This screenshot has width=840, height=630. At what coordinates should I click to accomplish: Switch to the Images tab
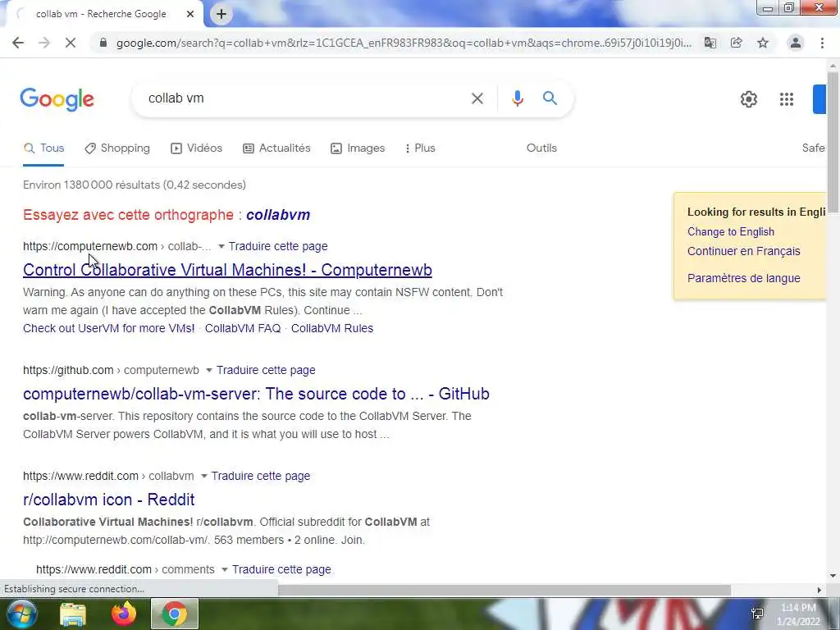click(x=358, y=148)
